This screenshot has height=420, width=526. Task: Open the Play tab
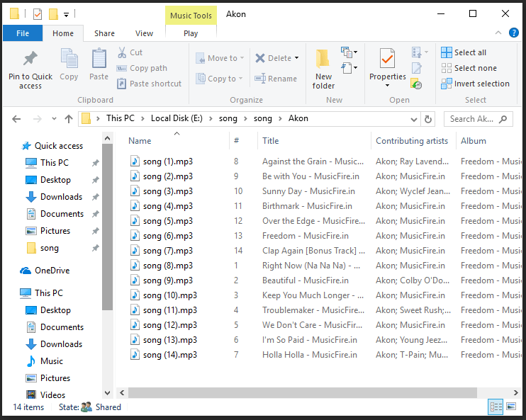click(x=191, y=33)
